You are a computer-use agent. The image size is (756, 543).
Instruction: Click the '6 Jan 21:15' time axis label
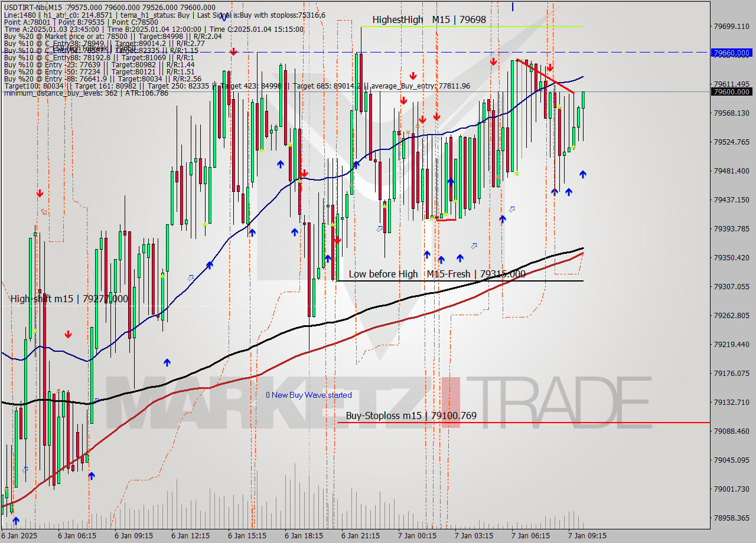click(360, 536)
